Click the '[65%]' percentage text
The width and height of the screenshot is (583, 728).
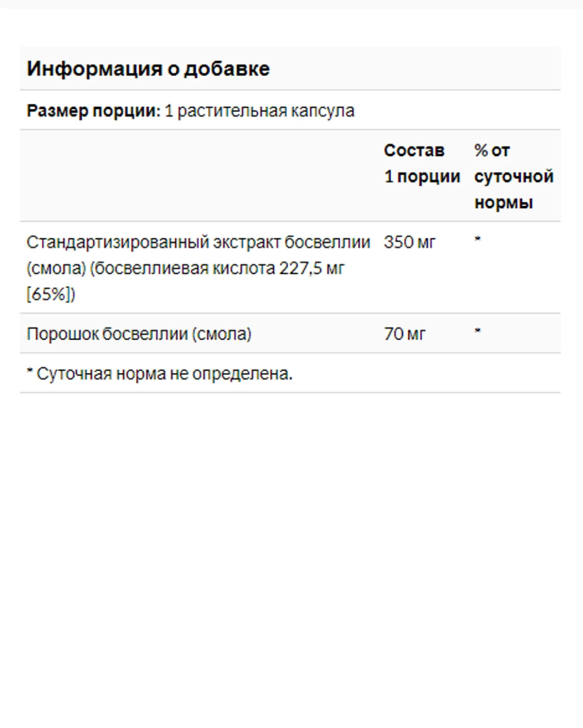pyautogui.click(x=51, y=294)
